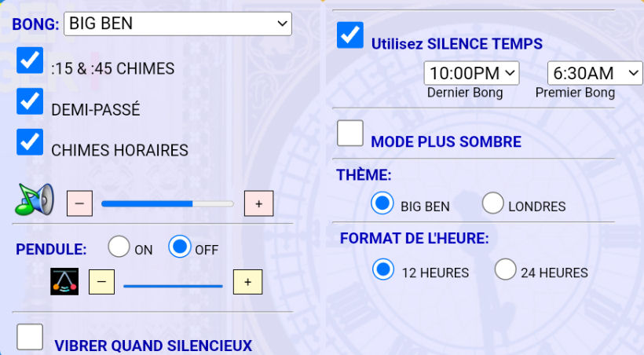Open the Dernier Bong time dropdown
Image resolution: width=644 pixels, height=355 pixels.
tap(471, 73)
